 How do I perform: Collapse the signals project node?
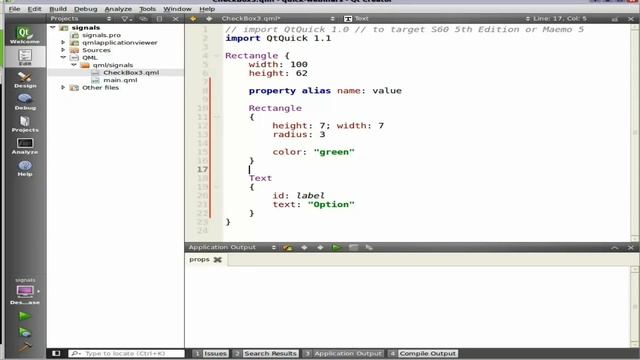(53, 27)
